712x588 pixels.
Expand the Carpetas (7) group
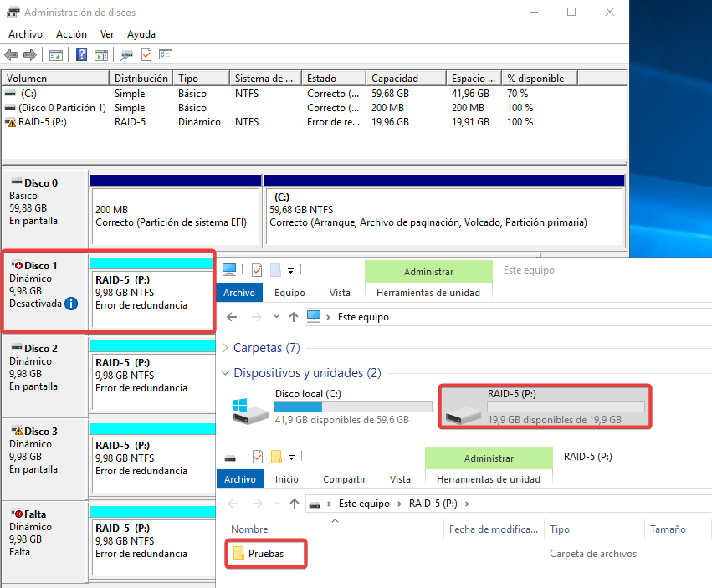[226, 348]
